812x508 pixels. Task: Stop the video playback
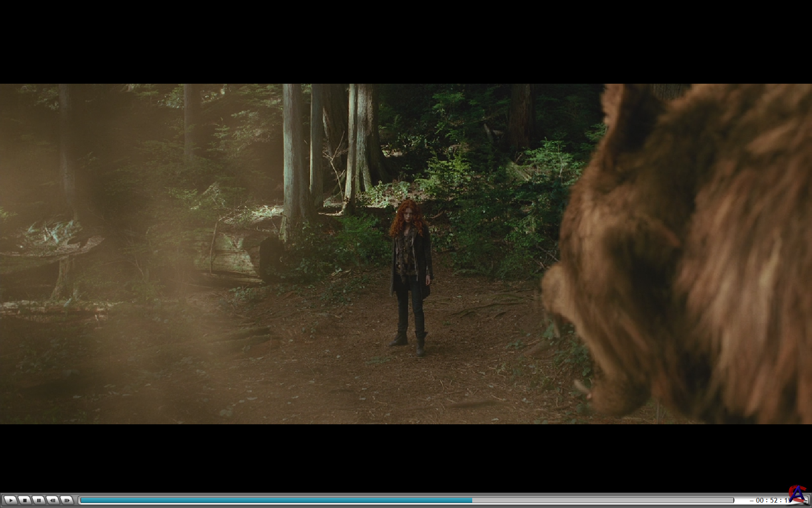[24, 500]
